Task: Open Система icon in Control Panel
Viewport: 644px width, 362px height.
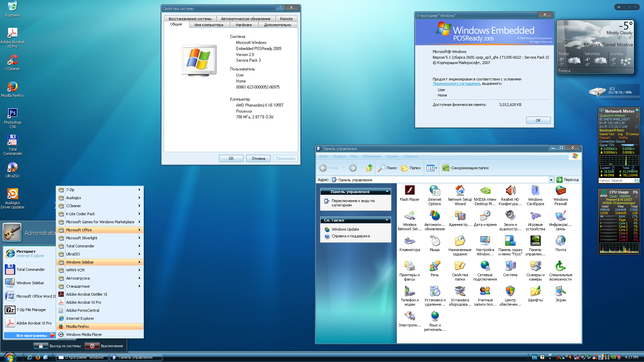Action: point(510,269)
